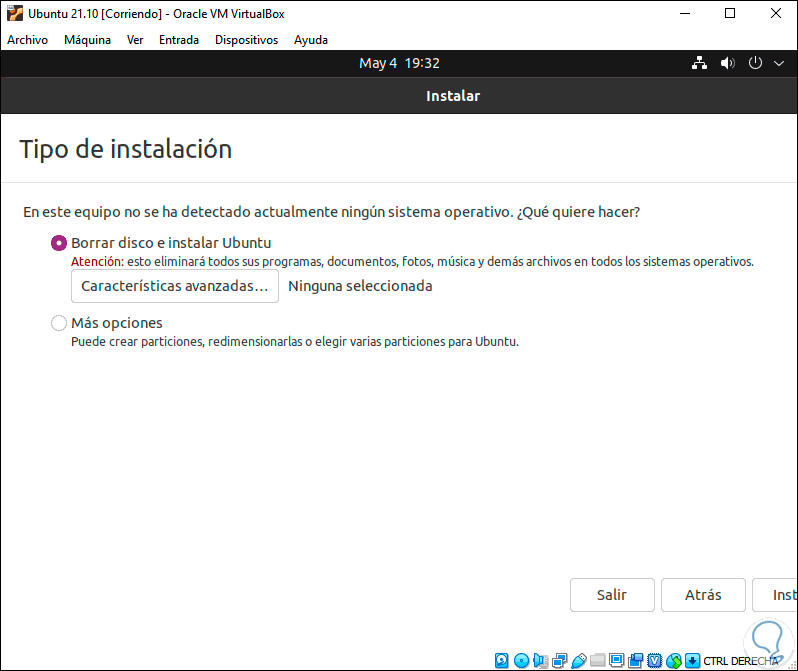The height and width of the screenshot is (671, 798).
Task: Close the VirtualBox window
Action: coord(776,13)
